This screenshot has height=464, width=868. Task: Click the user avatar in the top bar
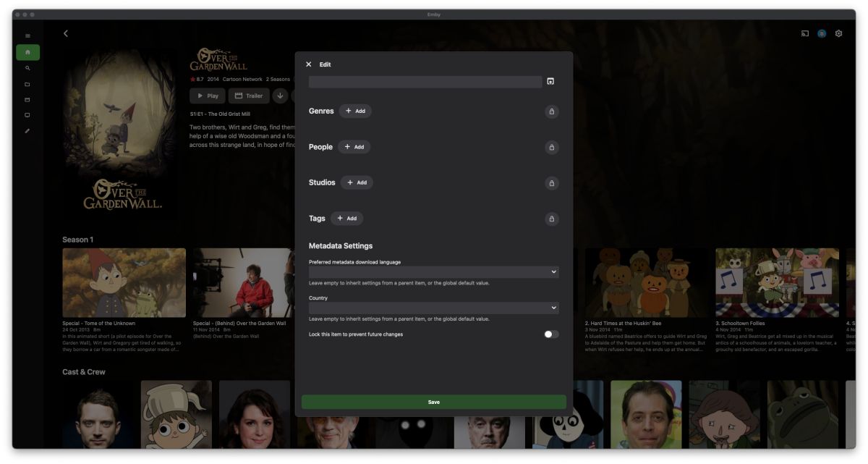click(822, 33)
